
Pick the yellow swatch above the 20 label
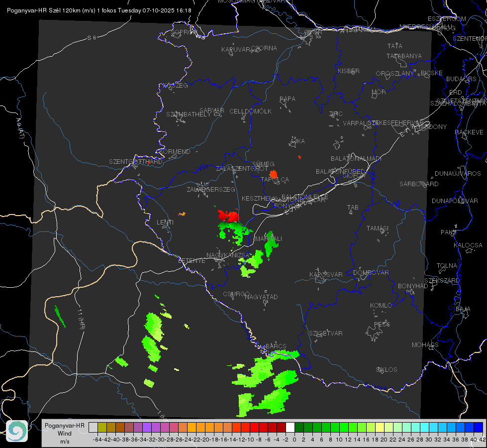tap(380, 427)
